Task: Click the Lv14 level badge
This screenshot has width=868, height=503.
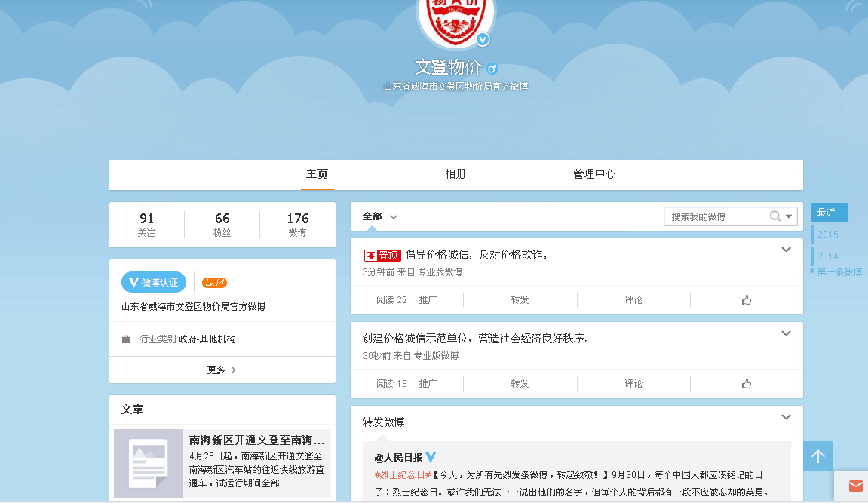Action: 215,283
